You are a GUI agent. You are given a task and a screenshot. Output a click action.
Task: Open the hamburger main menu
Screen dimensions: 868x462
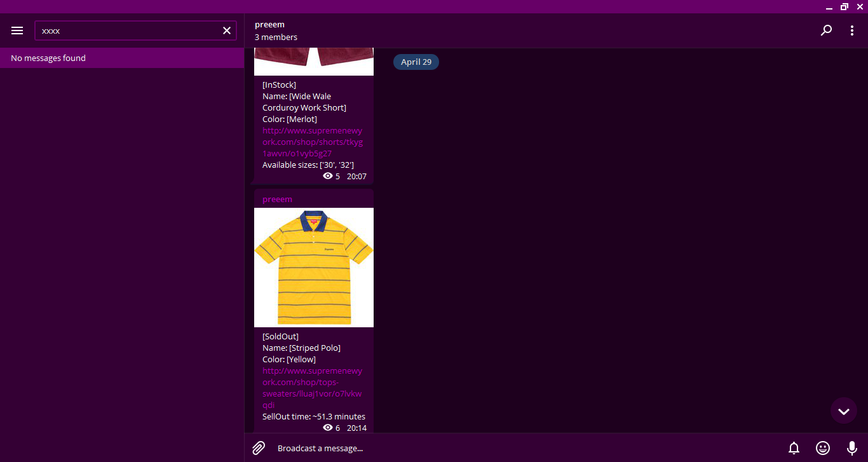[17, 31]
